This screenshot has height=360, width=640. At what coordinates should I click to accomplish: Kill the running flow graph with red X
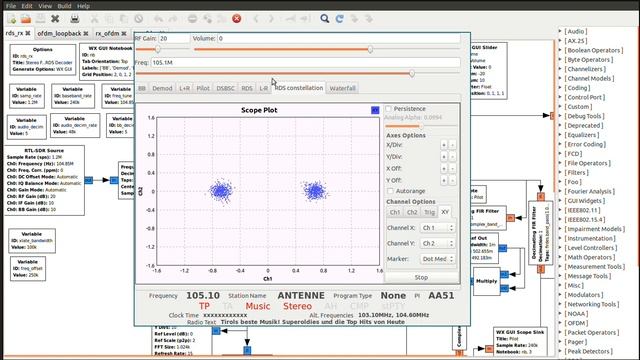coord(236,19)
